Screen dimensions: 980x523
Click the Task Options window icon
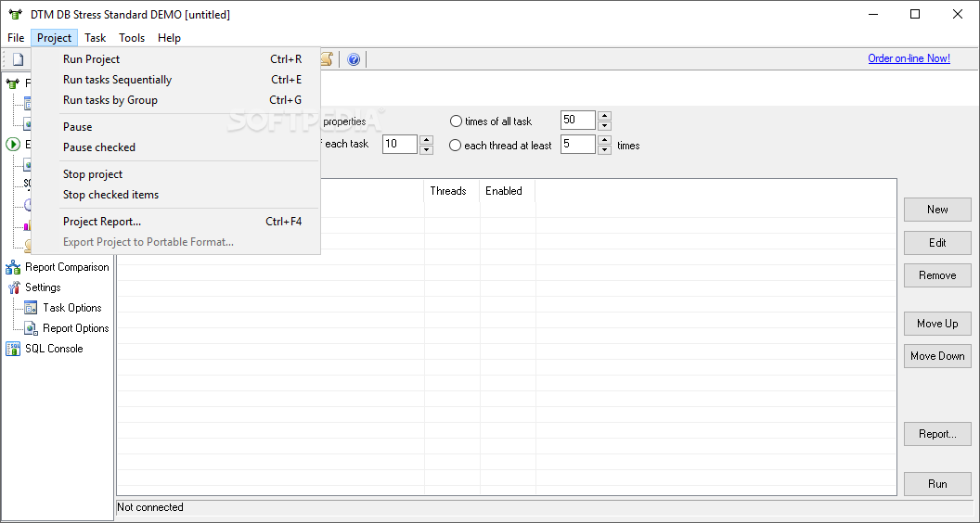[31, 308]
